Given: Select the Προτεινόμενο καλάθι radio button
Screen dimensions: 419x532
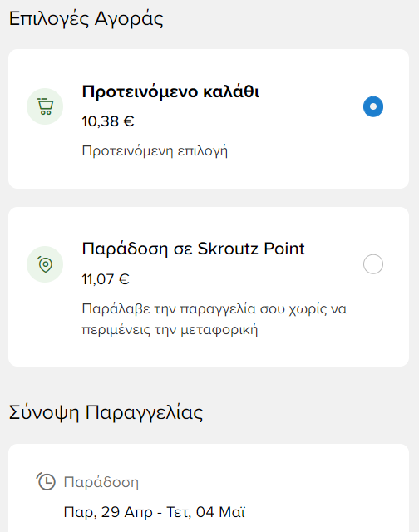Looking at the screenshot, I should [x=373, y=106].
